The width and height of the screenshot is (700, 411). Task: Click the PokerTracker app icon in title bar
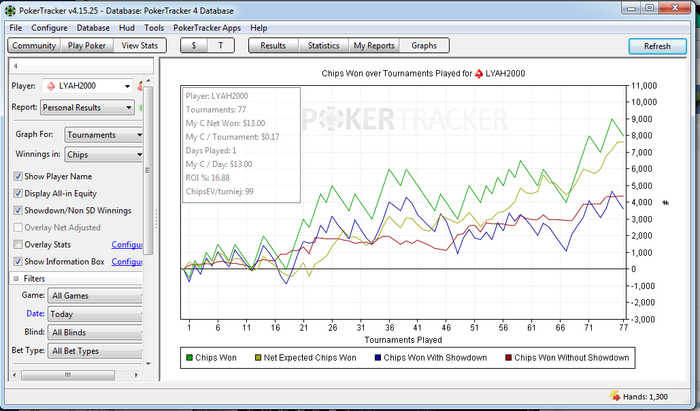point(9,10)
